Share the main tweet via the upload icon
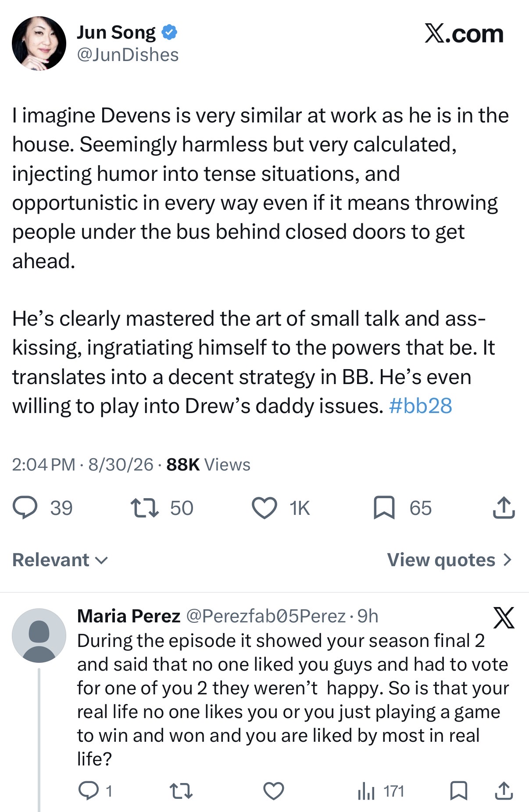Screen dimensions: 529x812 (504, 507)
